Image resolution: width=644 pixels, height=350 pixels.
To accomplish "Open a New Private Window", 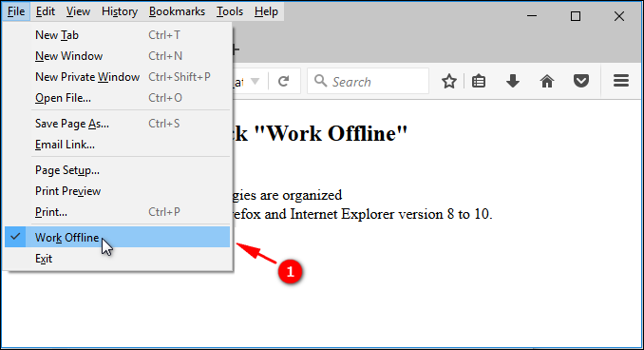I will (118, 77).
